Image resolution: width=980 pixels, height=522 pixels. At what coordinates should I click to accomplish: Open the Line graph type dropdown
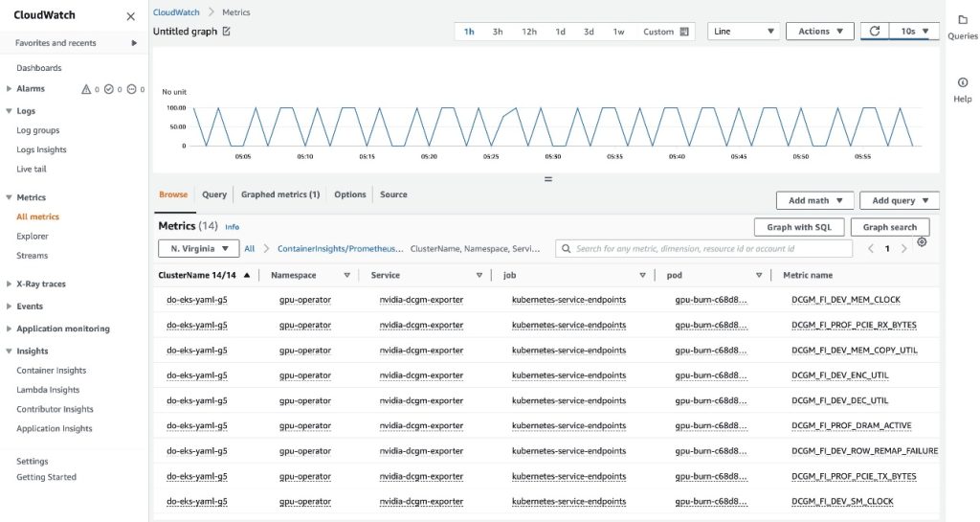[x=744, y=32]
